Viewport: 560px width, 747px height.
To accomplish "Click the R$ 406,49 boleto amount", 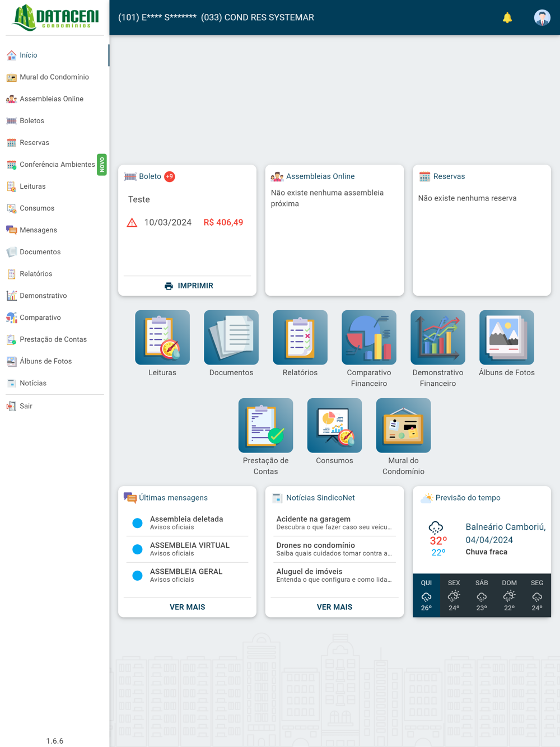I will coord(223,223).
